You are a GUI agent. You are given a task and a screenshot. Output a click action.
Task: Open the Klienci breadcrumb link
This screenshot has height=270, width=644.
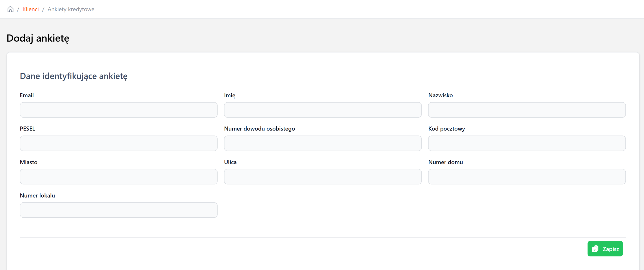point(30,9)
